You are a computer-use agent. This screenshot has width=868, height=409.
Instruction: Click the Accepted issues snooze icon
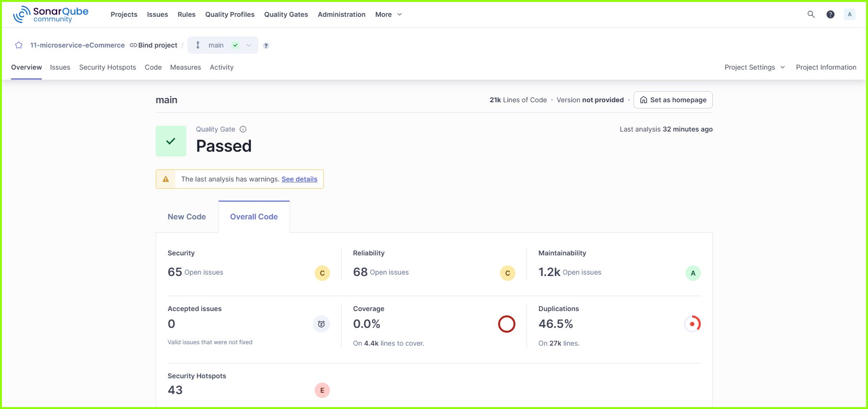pyautogui.click(x=321, y=324)
